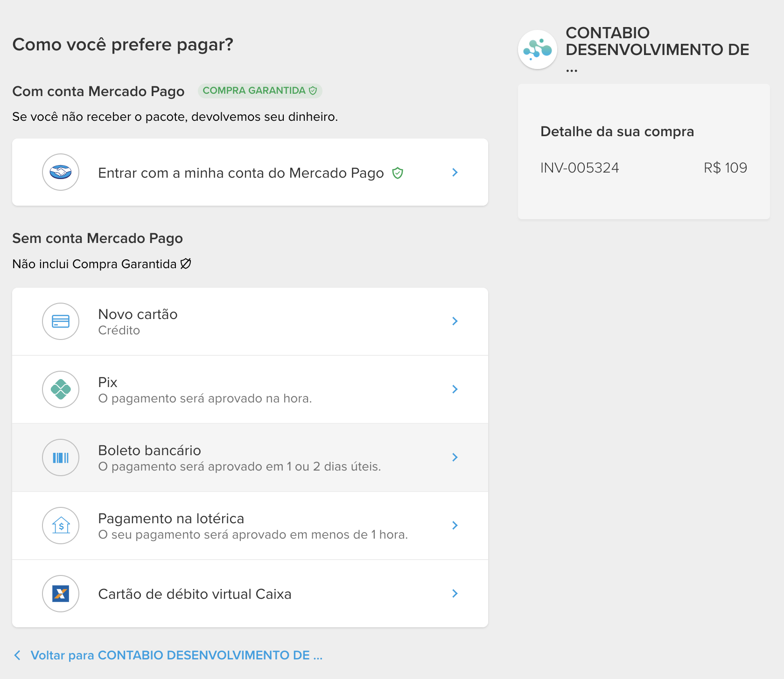Click the Pix diamond logo icon
Viewport: 784px width, 679px height.
(x=61, y=389)
